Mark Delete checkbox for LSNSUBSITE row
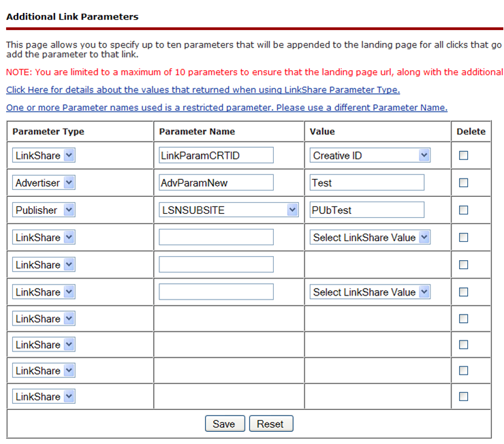Image resolution: width=504 pixels, height=444 pixels. (x=464, y=210)
